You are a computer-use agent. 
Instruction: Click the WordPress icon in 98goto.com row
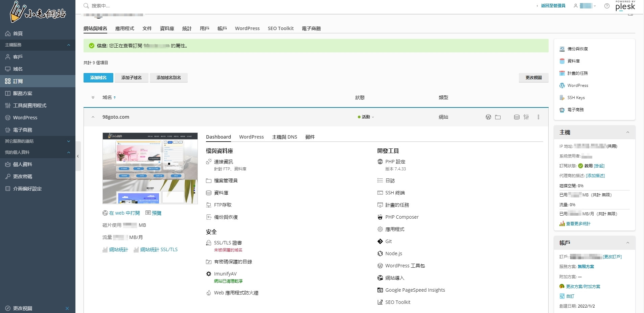(488, 117)
